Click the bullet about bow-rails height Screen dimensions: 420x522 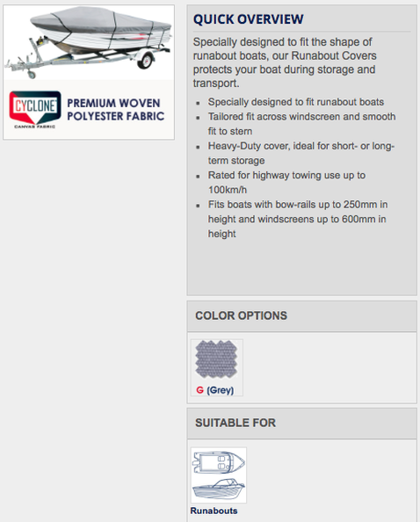(x=298, y=219)
